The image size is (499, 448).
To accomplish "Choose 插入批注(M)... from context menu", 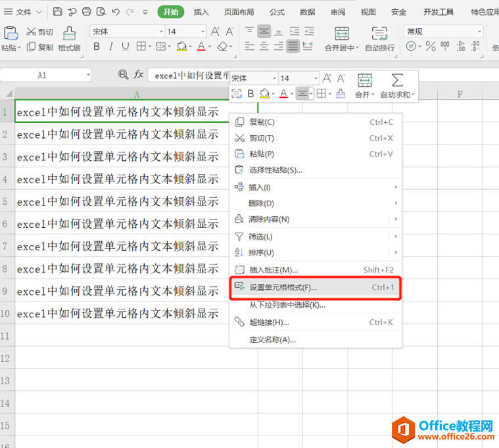I will pyautogui.click(x=316, y=270).
